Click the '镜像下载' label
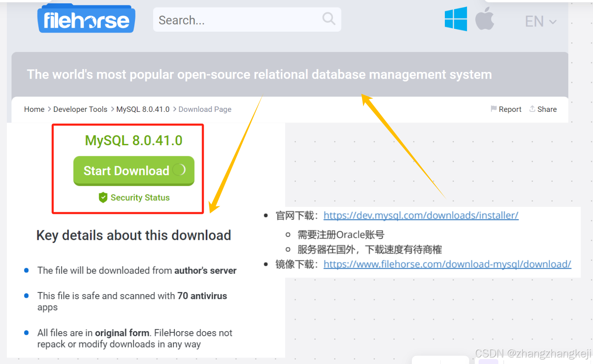The height and width of the screenshot is (364, 593). click(x=297, y=264)
